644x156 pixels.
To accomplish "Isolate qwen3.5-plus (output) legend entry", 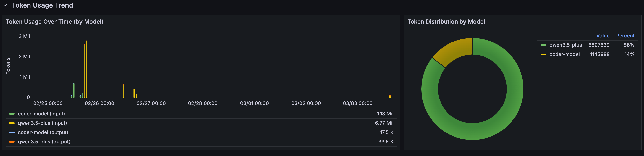I will point(44,142).
